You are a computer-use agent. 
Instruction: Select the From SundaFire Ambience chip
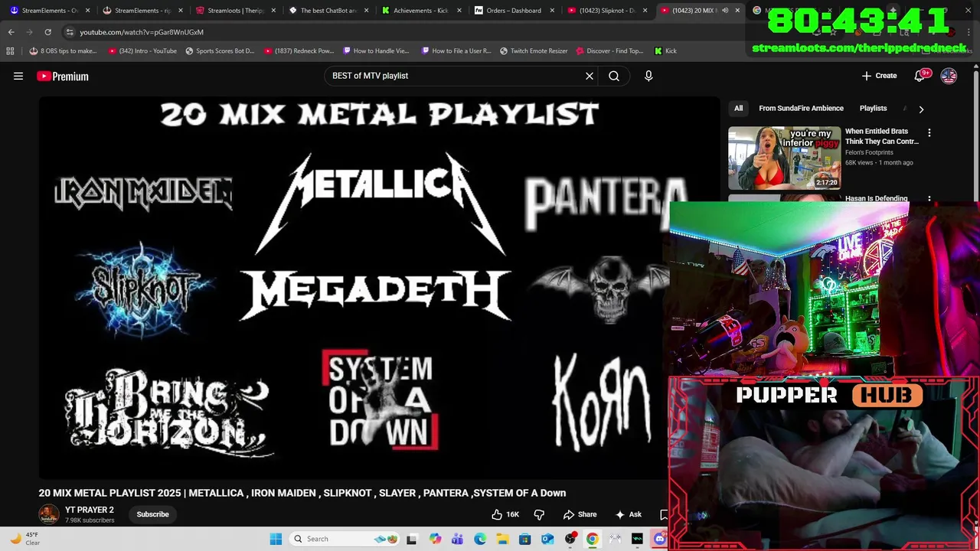pos(801,109)
